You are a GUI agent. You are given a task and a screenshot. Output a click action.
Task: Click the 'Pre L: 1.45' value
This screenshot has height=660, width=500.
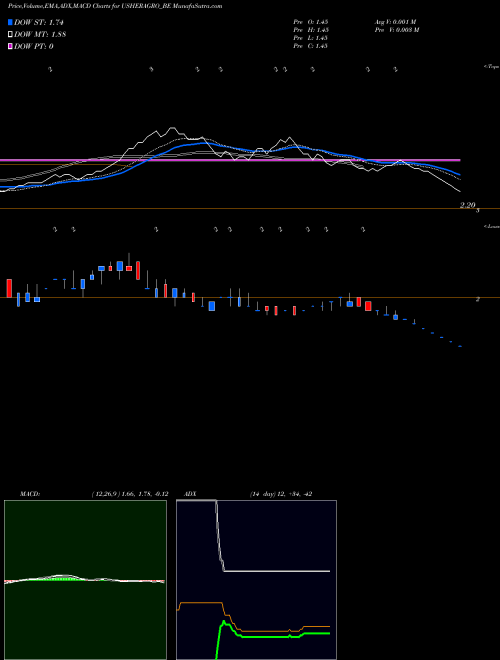(x=311, y=38)
